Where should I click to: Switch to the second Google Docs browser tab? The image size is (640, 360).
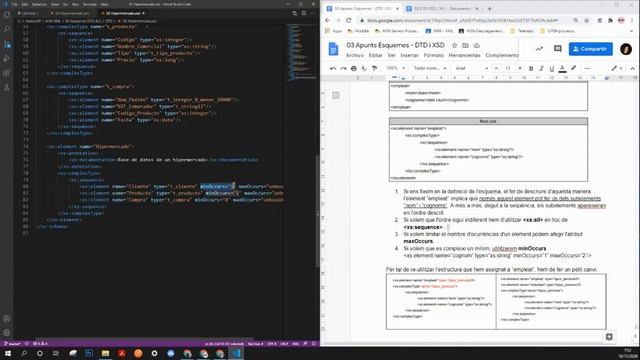point(442,8)
